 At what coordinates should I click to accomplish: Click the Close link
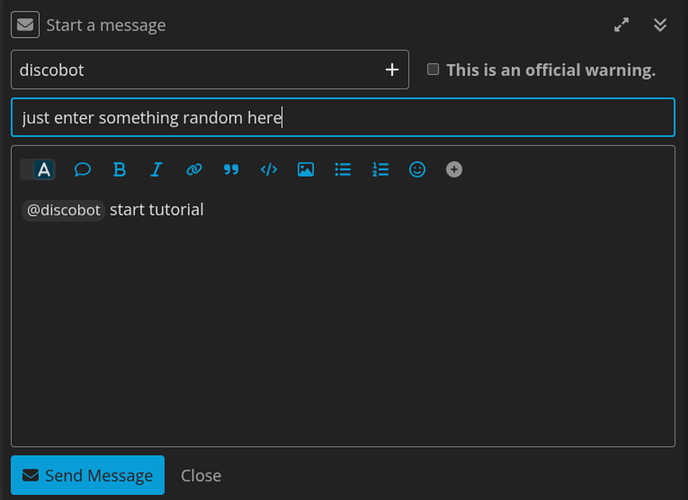coord(201,475)
